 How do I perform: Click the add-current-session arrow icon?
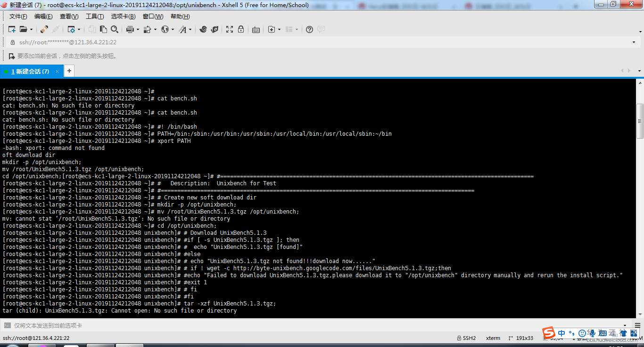pos(12,56)
